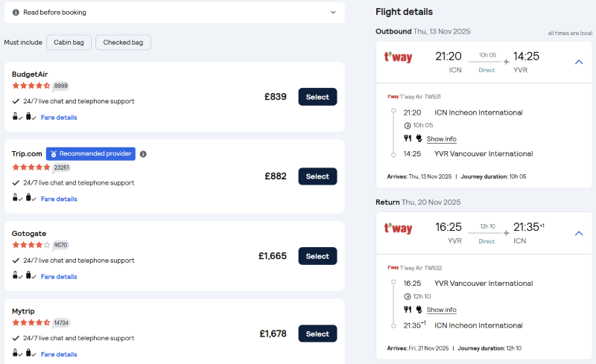This screenshot has height=364, width=596.
Task: Toggle the Checked bag filter
Action: point(123,42)
